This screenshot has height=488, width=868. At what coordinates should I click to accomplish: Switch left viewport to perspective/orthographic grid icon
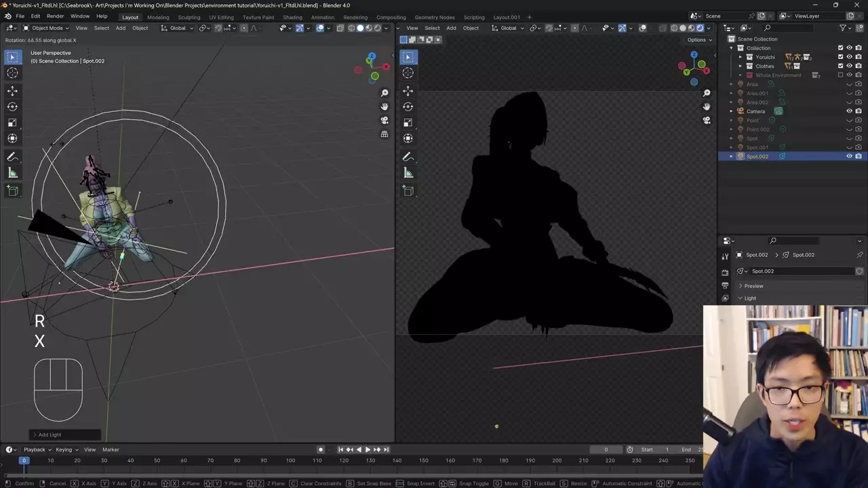pyautogui.click(x=384, y=134)
